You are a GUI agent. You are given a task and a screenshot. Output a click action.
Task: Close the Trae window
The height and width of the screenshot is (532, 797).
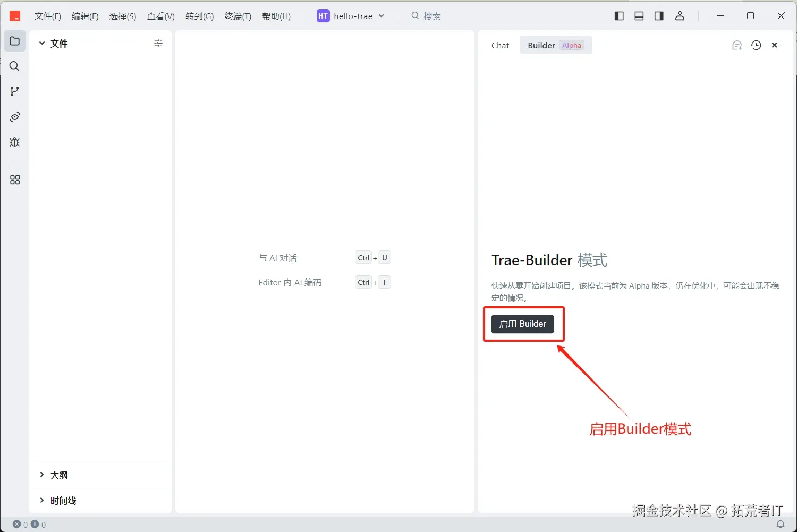click(x=781, y=16)
